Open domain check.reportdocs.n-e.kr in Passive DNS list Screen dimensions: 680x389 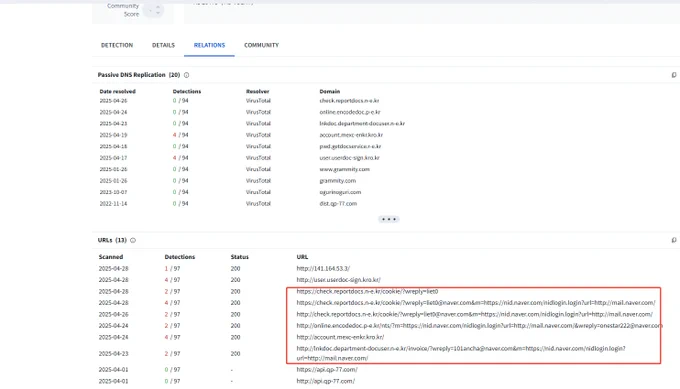tap(350, 101)
